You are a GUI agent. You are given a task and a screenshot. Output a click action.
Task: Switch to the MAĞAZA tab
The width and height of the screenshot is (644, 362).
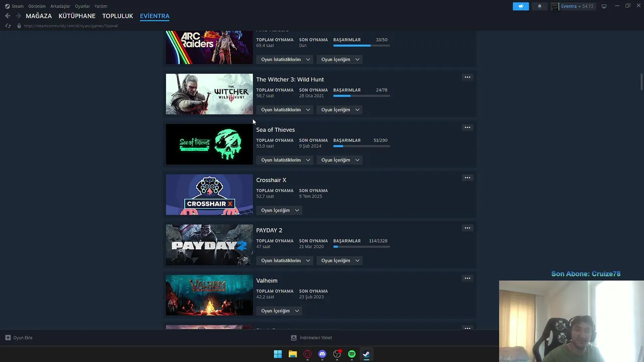point(39,16)
